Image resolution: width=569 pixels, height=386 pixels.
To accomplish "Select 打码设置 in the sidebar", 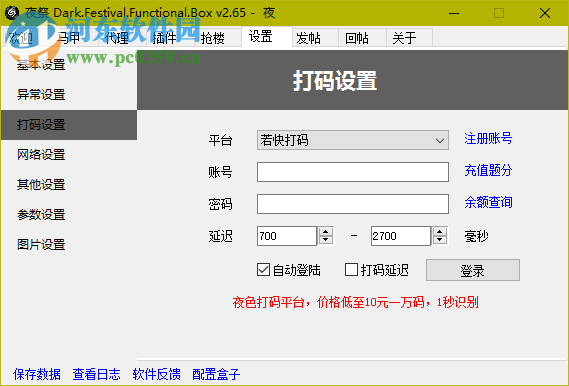I will [x=69, y=125].
